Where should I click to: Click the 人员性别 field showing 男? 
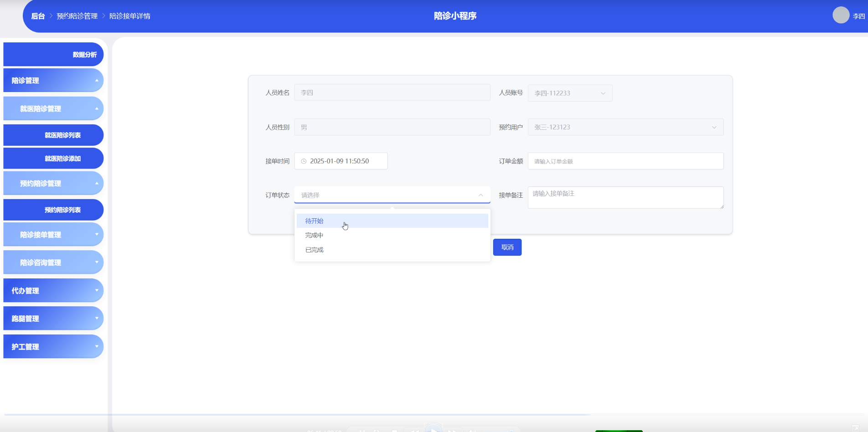click(392, 127)
